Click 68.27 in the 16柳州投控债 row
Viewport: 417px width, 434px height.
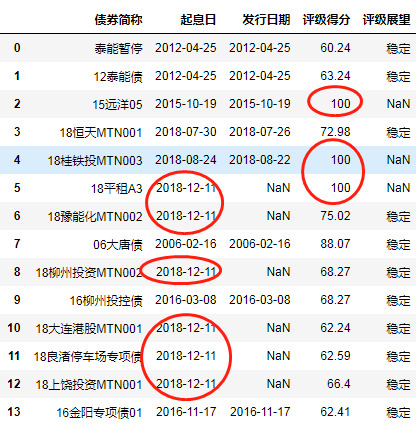tap(335, 300)
